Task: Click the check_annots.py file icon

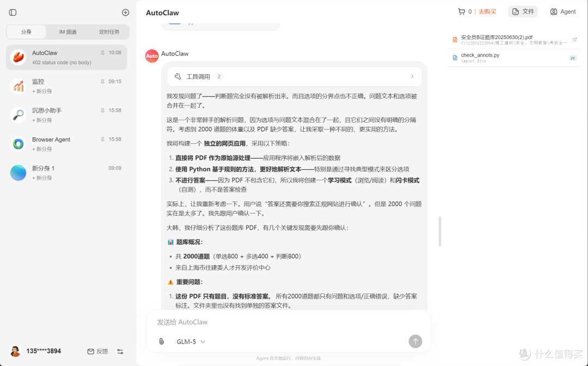Action: [x=455, y=58]
